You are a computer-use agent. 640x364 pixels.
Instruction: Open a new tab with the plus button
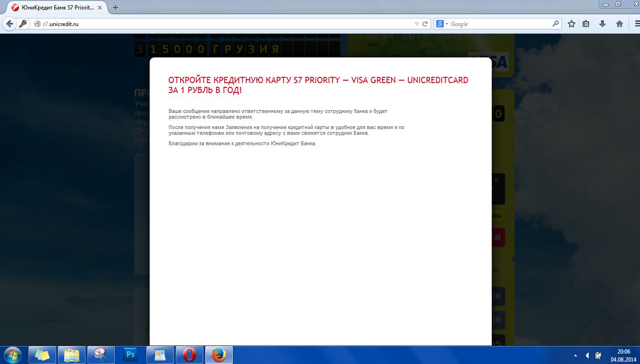(x=115, y=8)
